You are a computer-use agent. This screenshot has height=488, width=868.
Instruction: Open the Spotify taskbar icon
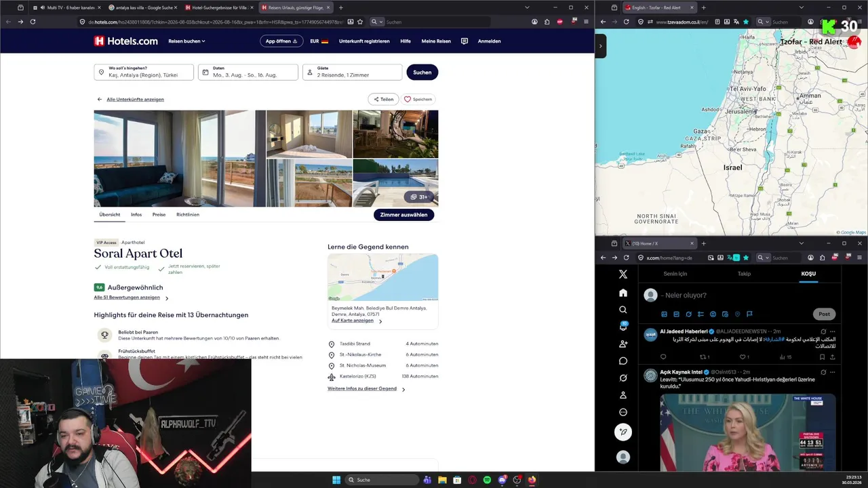click(x=487, y=480)
